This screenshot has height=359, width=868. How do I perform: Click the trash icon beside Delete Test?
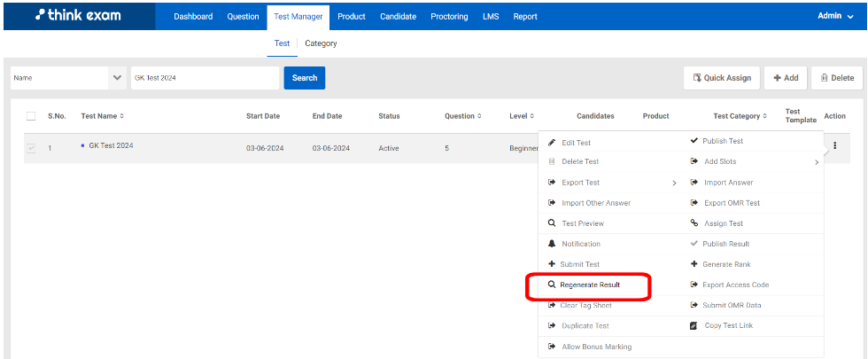tap(552, 162)
